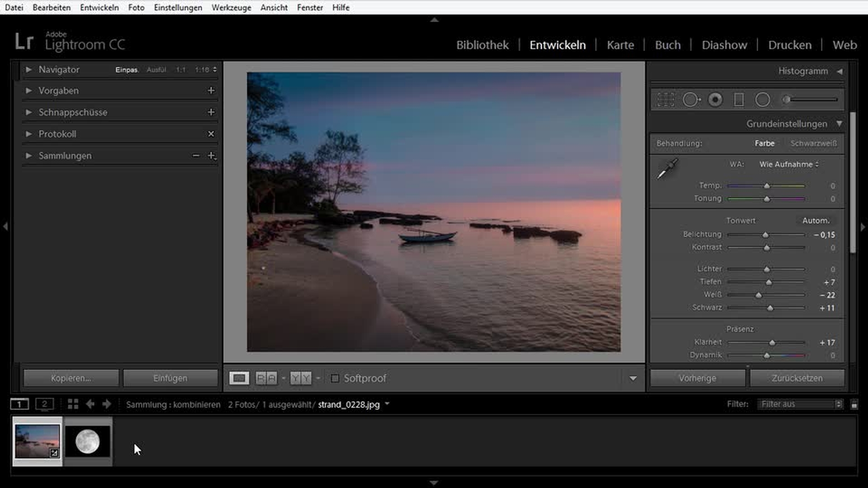
Task: Select the graduated filter tool
Action: [x=739, y=99]
